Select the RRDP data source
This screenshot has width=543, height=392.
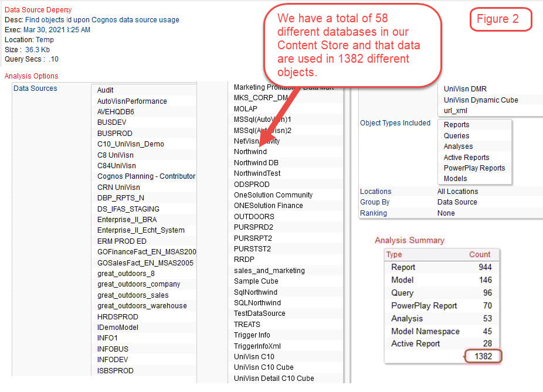244,260
